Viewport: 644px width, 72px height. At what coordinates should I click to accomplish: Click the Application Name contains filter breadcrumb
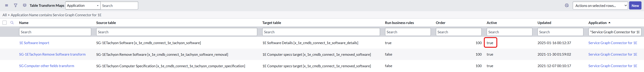coord(56,15)
